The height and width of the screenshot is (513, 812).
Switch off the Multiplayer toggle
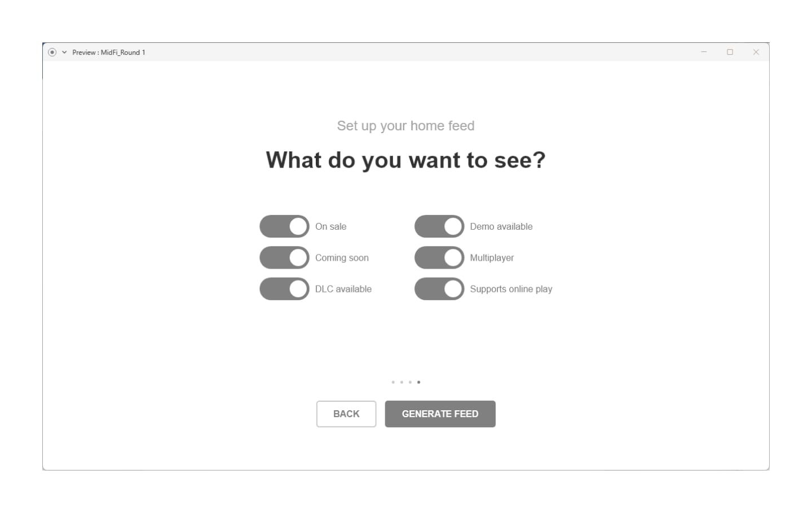(x=439, y=258)
